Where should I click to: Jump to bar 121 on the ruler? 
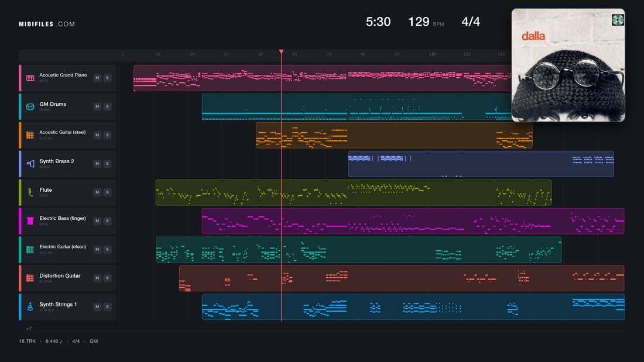(467, 54)
